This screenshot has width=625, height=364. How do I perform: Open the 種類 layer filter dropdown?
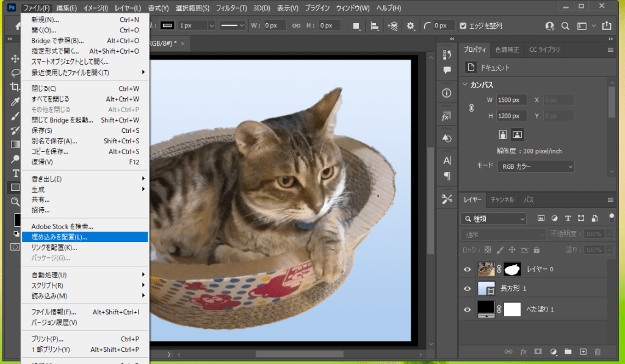coord(494,218)
